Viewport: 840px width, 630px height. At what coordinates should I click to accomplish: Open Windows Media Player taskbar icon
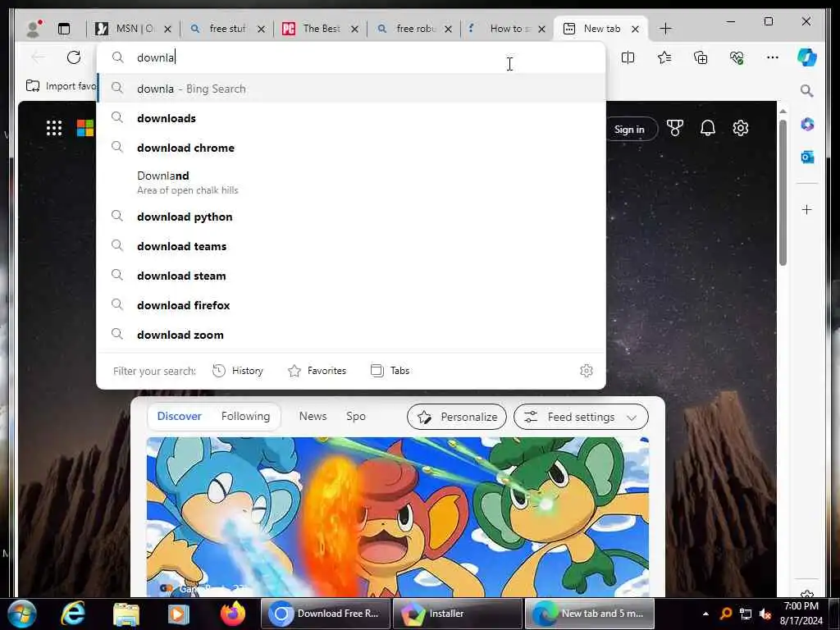(x=179, y=614)
